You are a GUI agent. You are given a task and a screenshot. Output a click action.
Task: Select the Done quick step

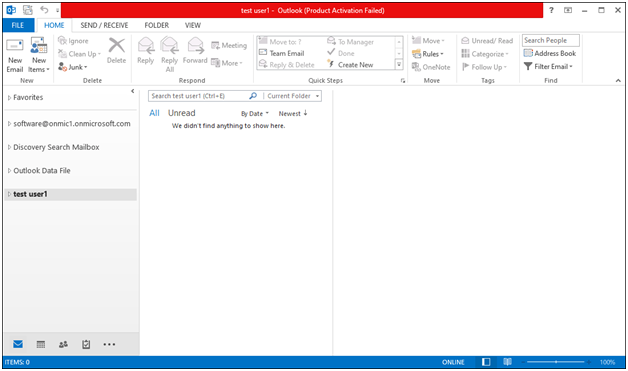click(x=341, y=53)
